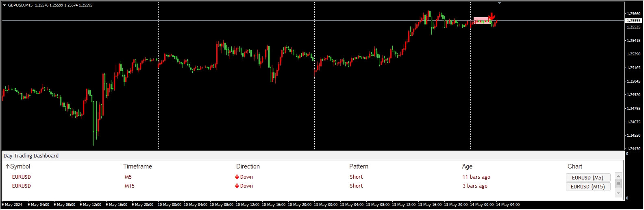
Task: Click the Short pattern in the M5 row
Action: (x=357, y=177)
